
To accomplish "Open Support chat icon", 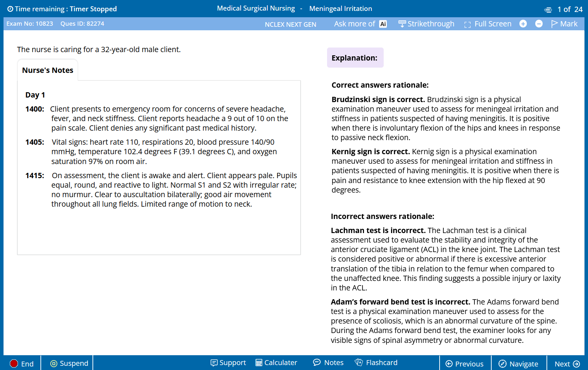I will coord(214,363).
